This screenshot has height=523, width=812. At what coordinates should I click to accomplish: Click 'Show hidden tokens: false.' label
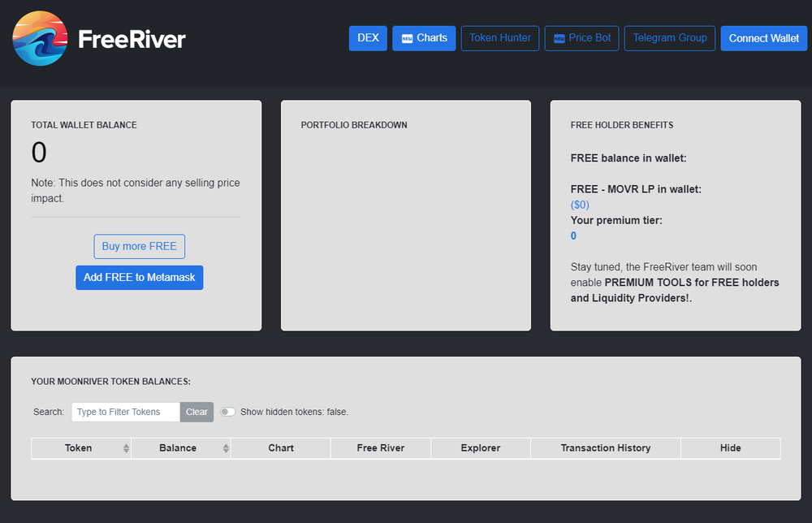coord(294,413)
